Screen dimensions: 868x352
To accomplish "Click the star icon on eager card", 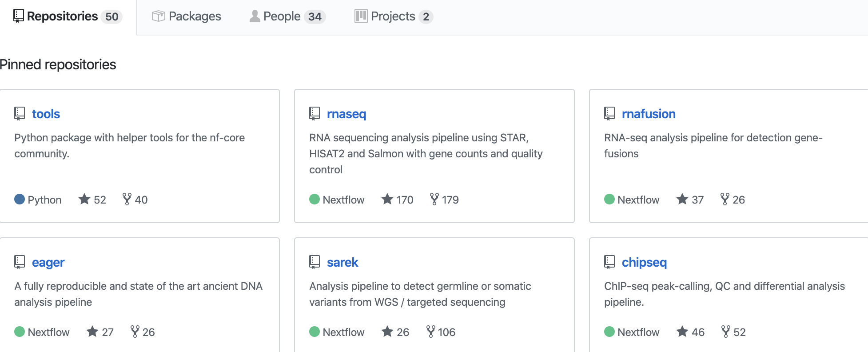I will click(92, 332).
